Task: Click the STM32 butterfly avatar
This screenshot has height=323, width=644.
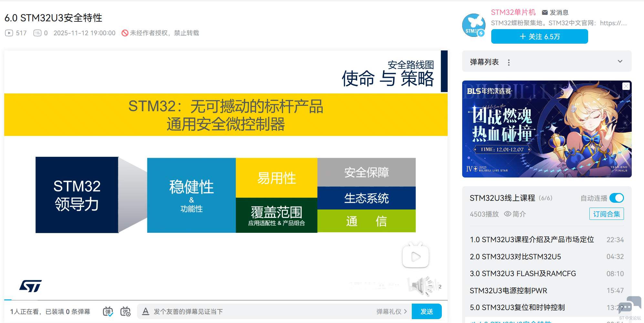Action: [x=473, y=25]
